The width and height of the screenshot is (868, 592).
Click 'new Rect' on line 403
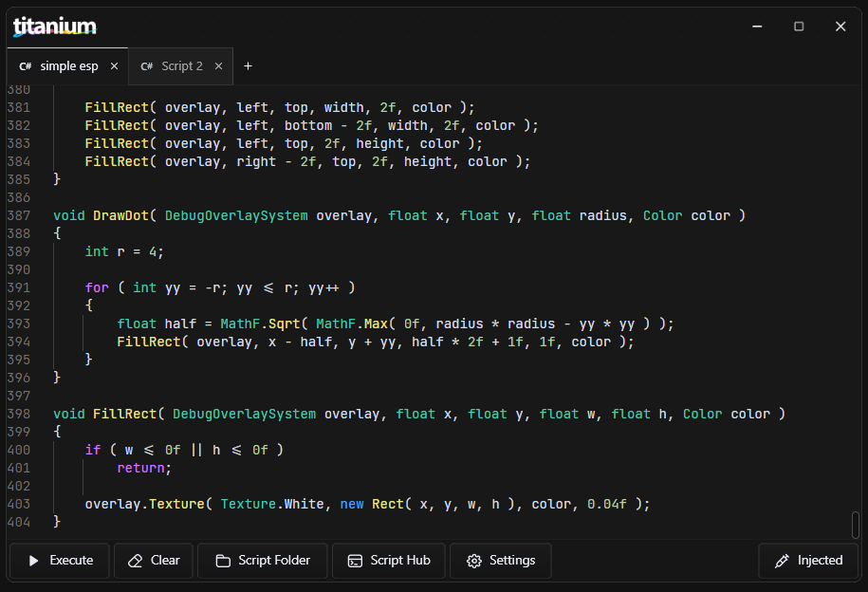(x=372, y=504)
